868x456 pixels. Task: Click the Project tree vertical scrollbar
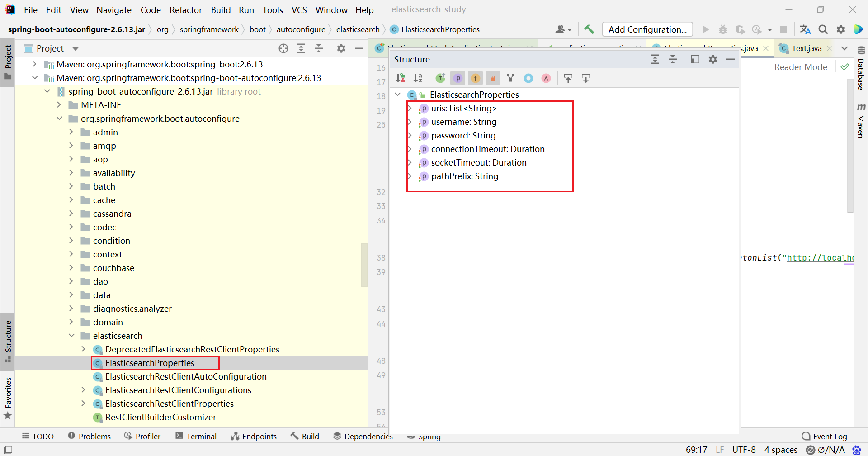click(363, 265)
